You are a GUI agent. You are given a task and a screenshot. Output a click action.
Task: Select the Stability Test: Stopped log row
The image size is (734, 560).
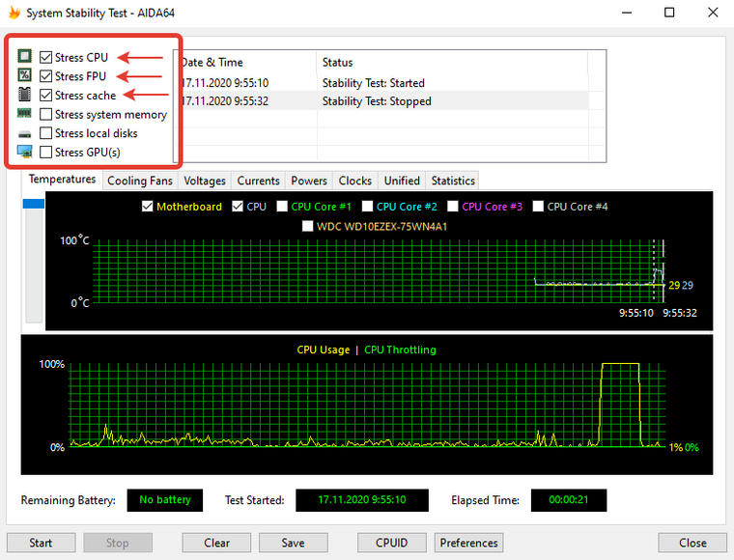tap(382, 101)
